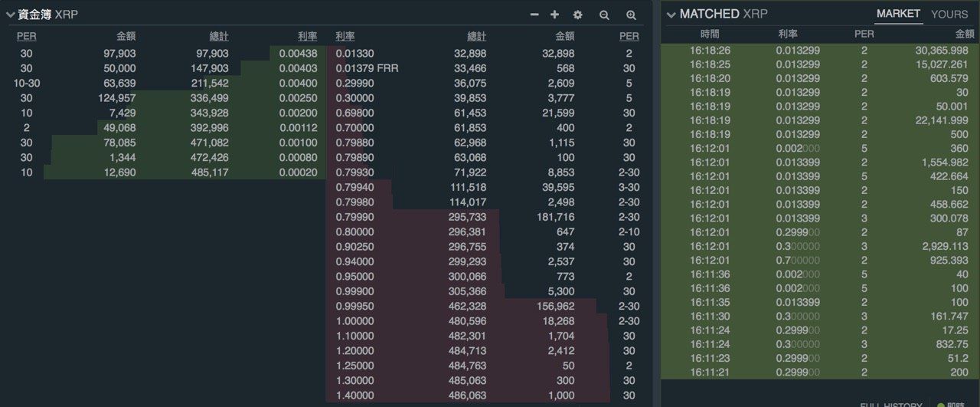This screenshot has height=407, width=980.
Task: Select the offer row with rate 1.25000
Action: tap(488, 365)
